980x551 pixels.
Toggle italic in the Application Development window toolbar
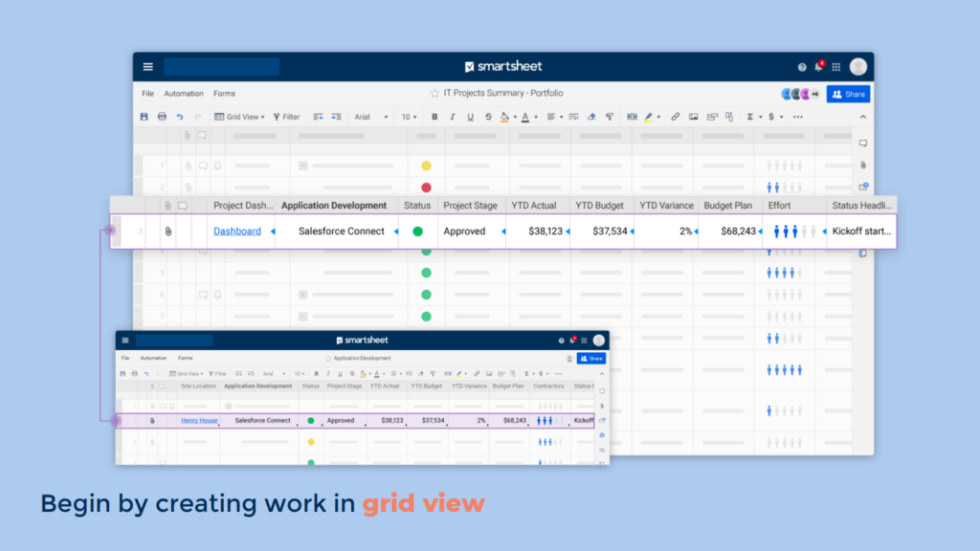click(328, 374)
